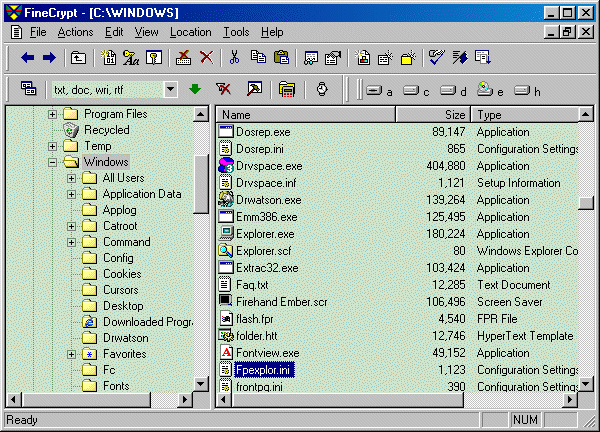Click the properties hand icon

coord(333,58)
